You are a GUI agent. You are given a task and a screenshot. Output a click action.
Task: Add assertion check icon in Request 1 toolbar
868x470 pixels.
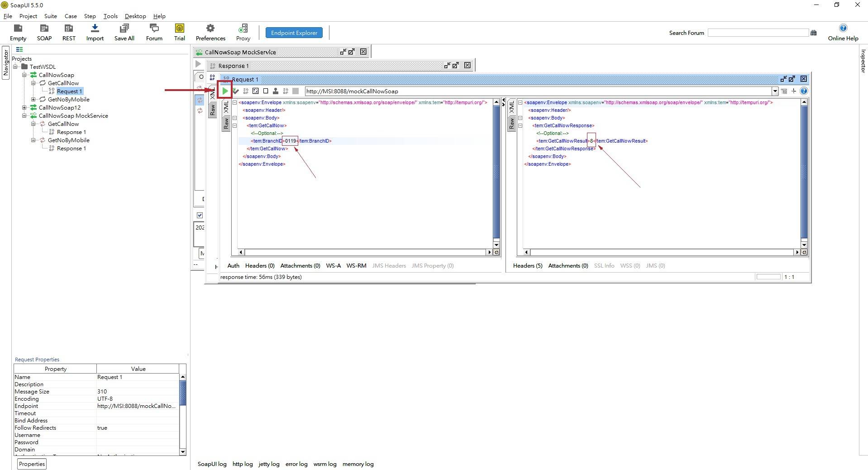click(235, 91)
